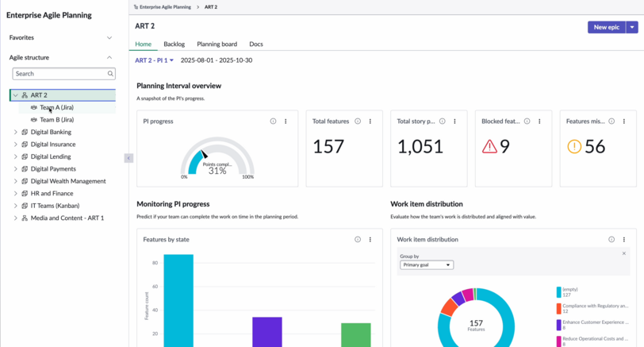
Task: Expand Media and Content - ART 1 node
Action: (15, 218)
